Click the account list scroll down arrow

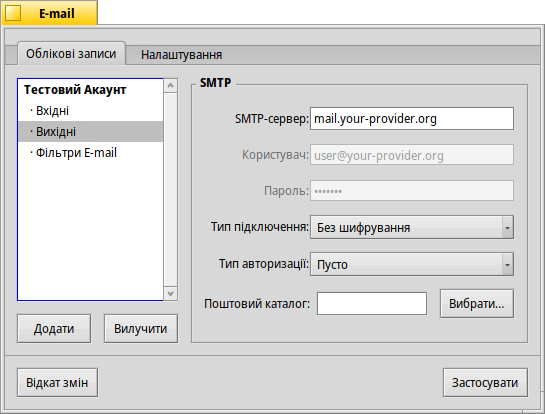(x=170, y=294)
